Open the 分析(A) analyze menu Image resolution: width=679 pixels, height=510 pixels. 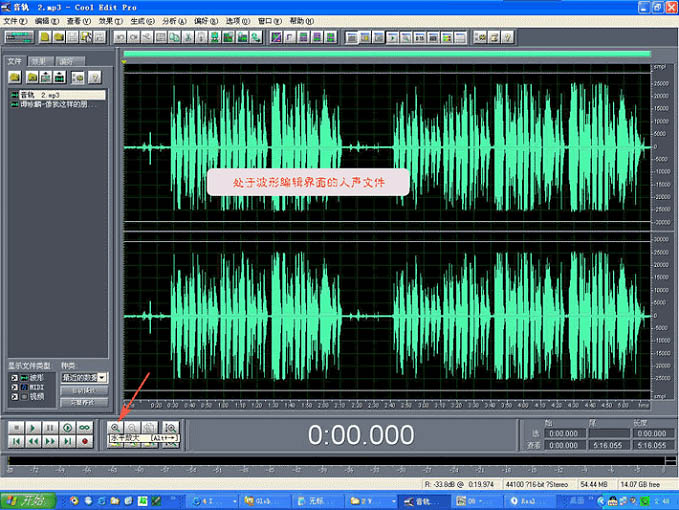[173, 20]
